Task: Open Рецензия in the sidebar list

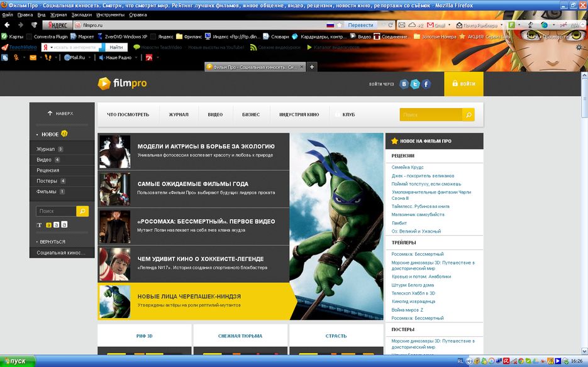Action: [48, 170]
